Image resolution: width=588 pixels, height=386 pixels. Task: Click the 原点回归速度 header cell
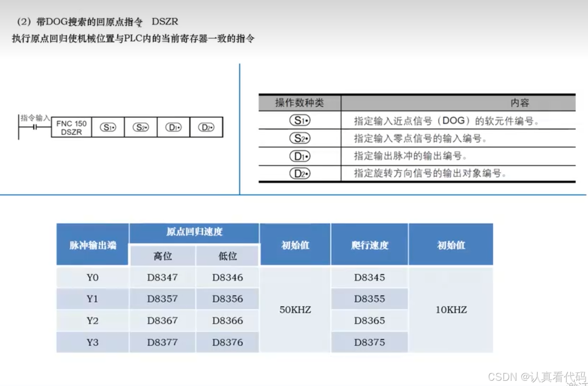[194, 232]
